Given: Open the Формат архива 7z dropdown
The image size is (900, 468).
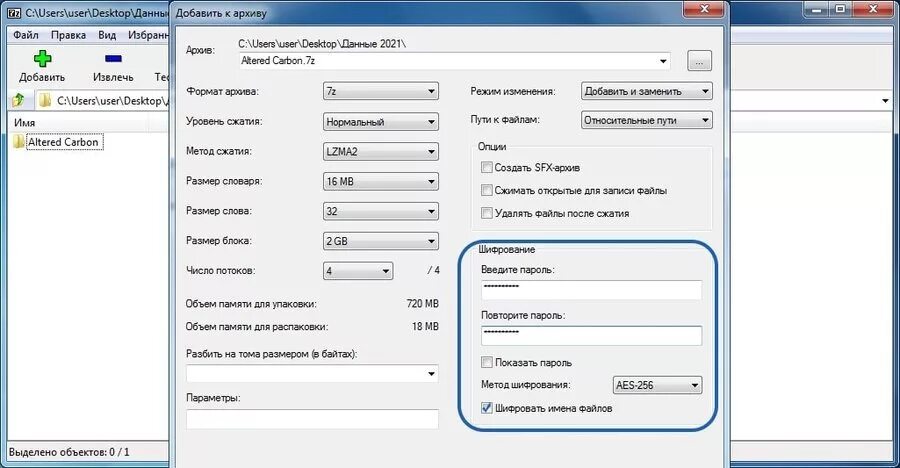Looking at the screenshot, I should (381, 91).
